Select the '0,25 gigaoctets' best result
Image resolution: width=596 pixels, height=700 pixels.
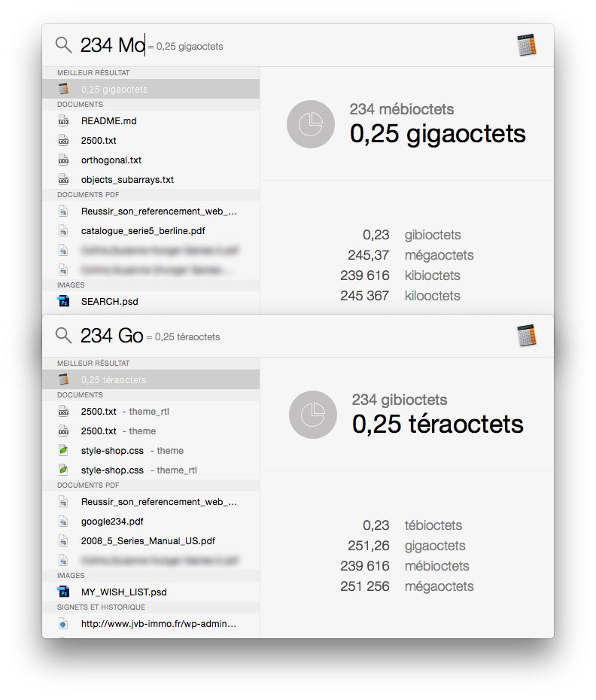click(151, 89)
